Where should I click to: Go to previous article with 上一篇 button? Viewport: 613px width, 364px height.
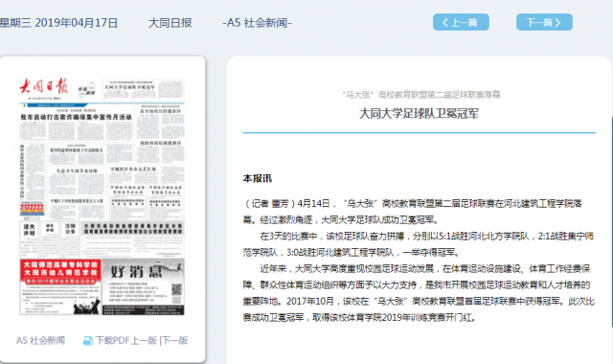point(461,22)
